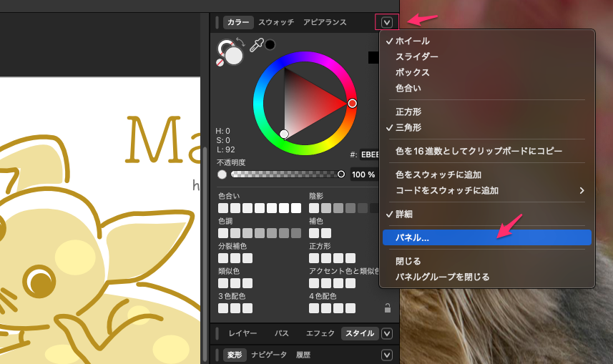Click the opacity slider handle
613x364 pixels.
tap(341, 174)
